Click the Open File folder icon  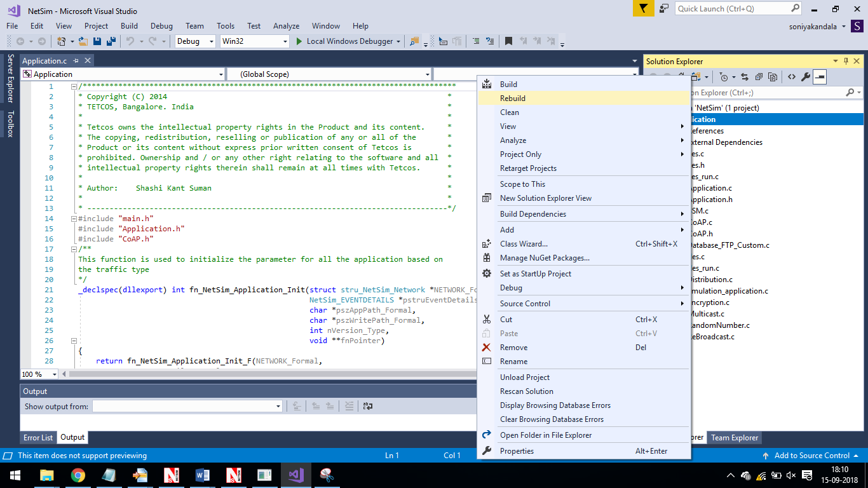83,41
